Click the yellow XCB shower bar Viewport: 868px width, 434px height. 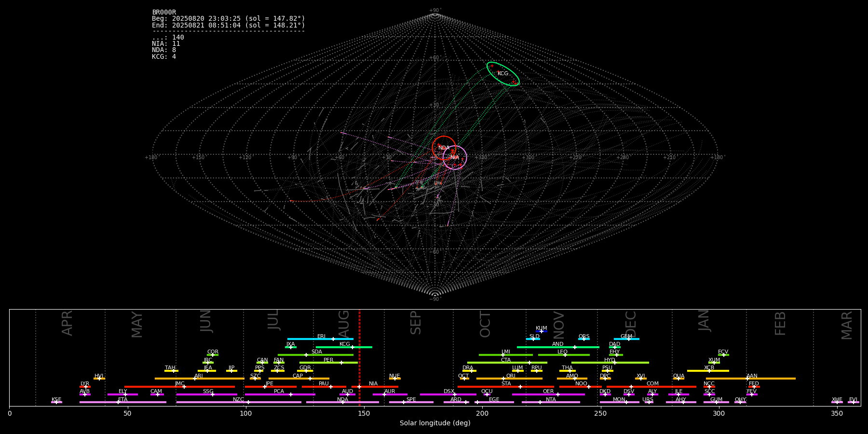click(x=708, y=371)
